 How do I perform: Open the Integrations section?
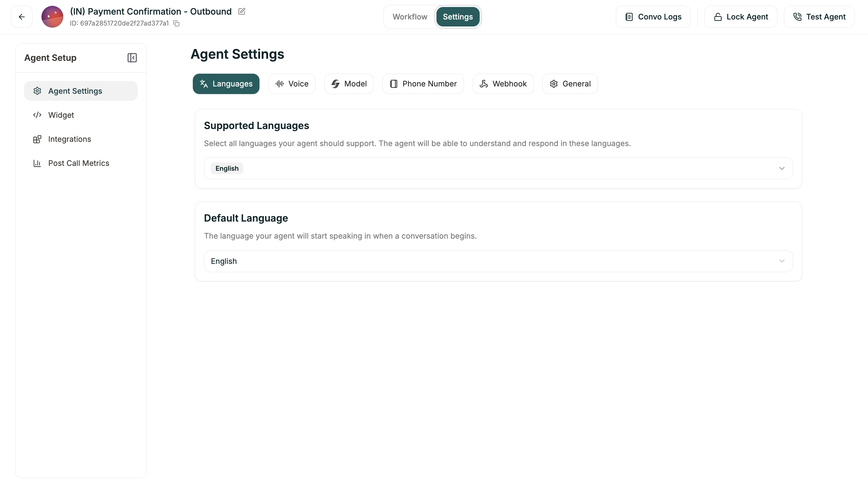pyautogui.click(x=69, y=139)
